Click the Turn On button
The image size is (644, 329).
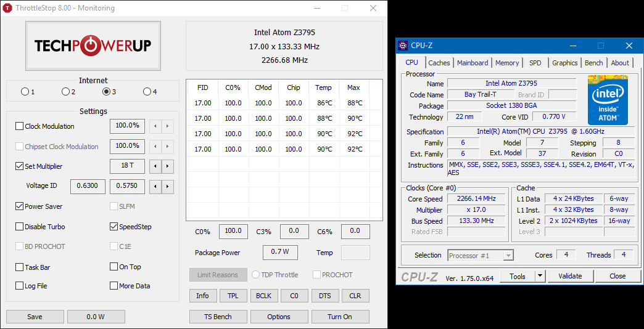340,317
